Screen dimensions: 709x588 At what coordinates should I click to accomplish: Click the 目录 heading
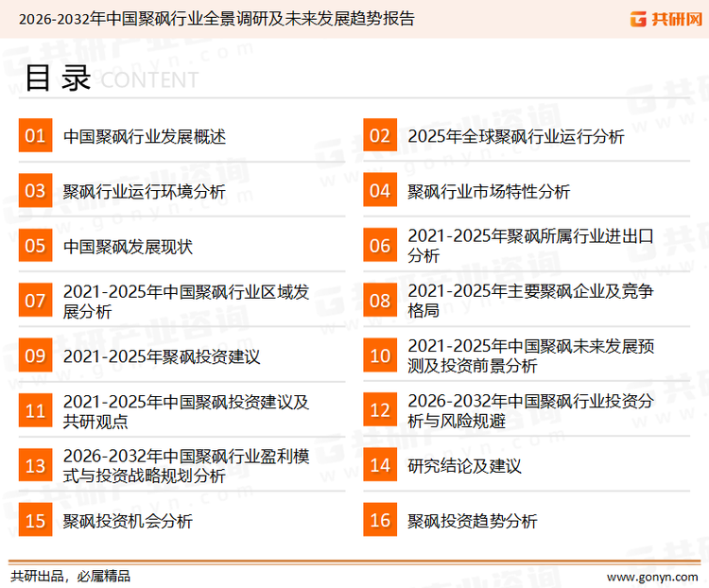(58, 78)
